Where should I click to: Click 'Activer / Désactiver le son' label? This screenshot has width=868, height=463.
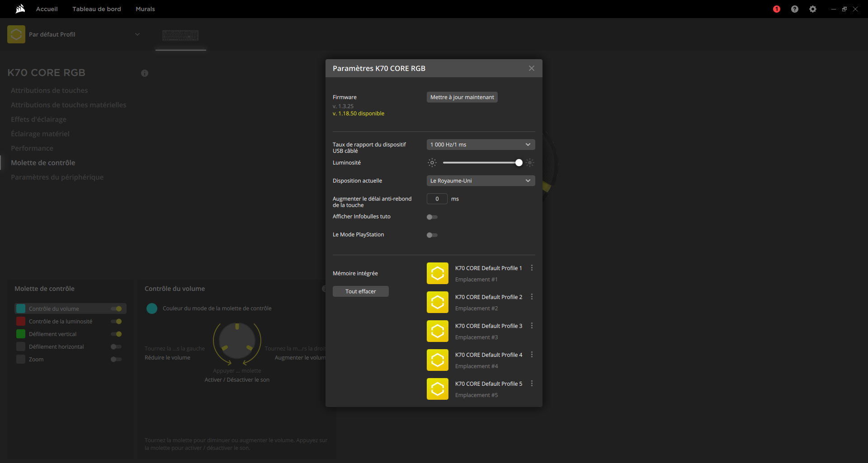coord(237,380)
